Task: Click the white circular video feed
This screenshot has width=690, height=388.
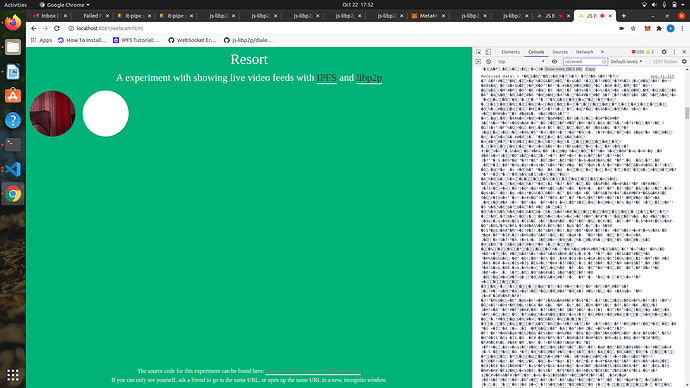Action: click(x=106, y=113)
